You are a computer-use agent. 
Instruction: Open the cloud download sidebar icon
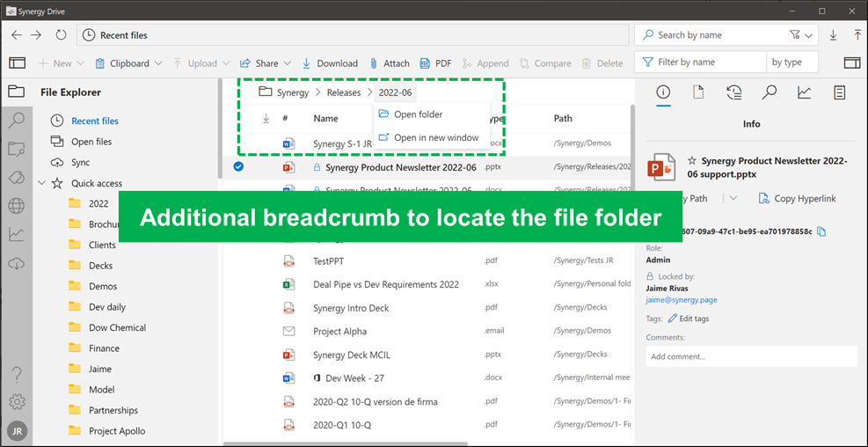[17, 264]
